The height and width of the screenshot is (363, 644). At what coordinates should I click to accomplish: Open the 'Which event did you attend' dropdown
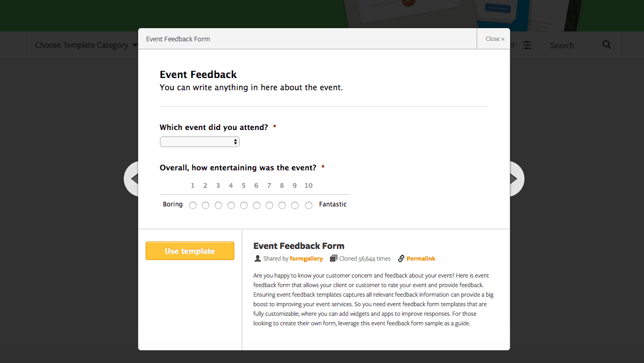(200, 142)
